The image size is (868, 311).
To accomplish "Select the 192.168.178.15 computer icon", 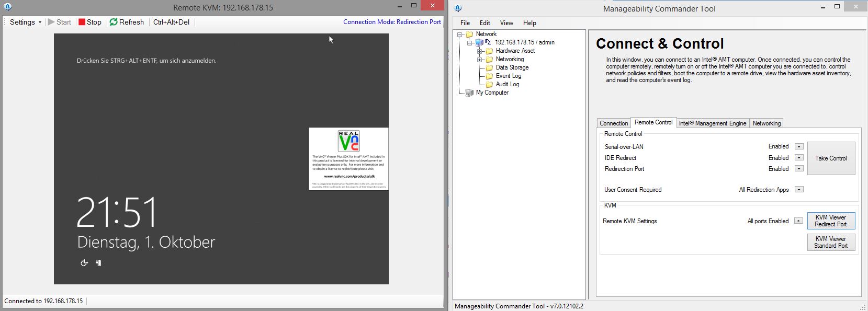I will [479, 43].
